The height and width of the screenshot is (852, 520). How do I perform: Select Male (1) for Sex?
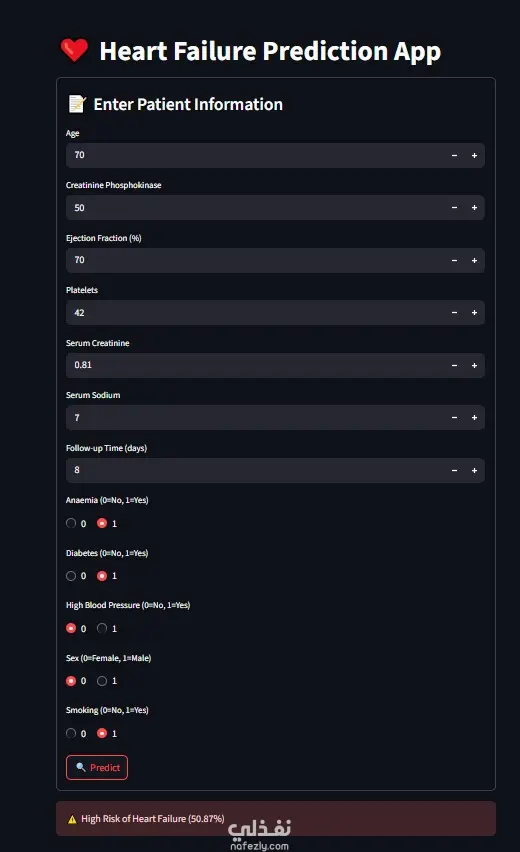pyautogui.click(x=102, y=681)
